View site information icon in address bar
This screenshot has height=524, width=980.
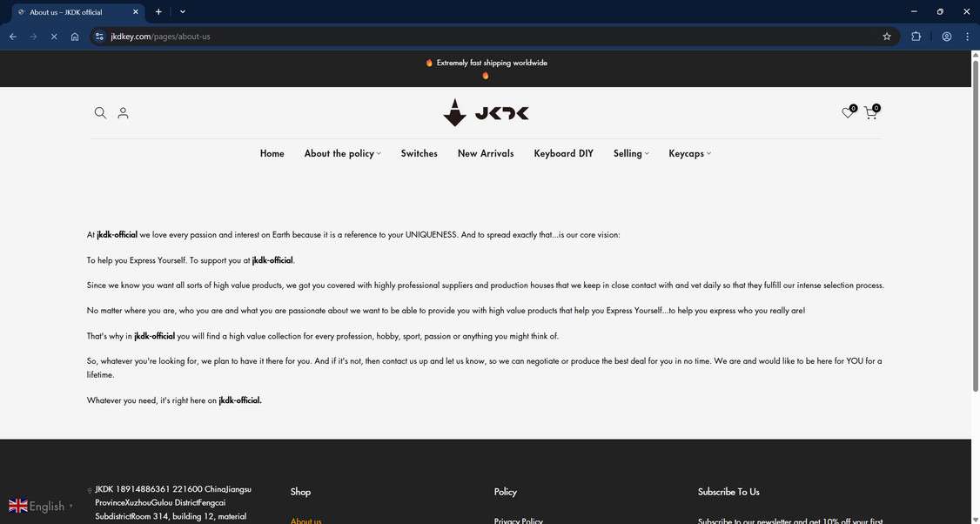pos(99,37)
